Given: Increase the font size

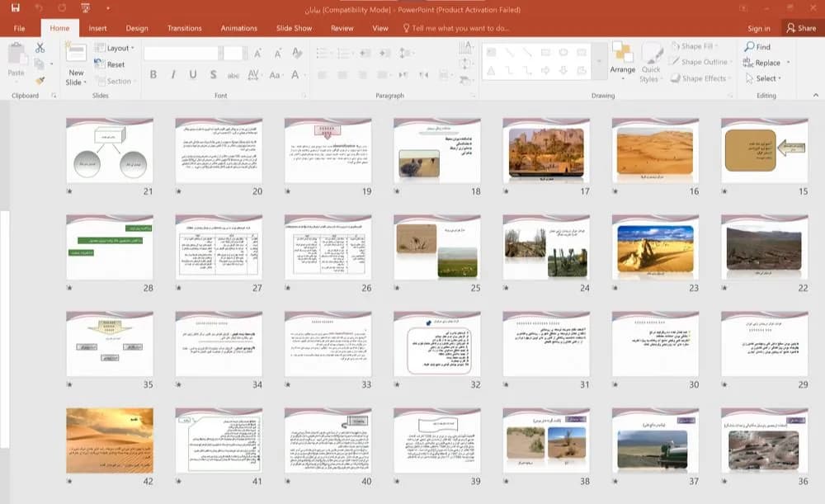Looking at the screenshot, I should (257, 53).
